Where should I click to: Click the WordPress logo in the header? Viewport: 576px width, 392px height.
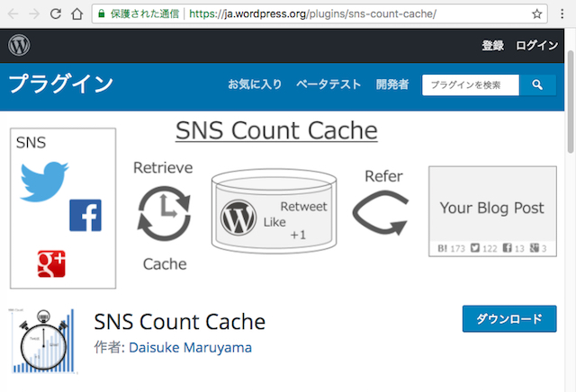tap(19, 45)
